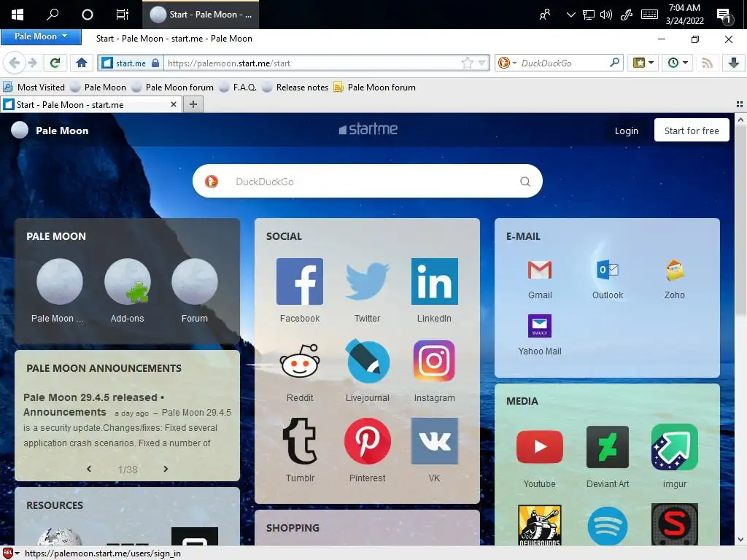Submit the start.me DuckDuckGo search magnifier

click(x=525, y=182)
